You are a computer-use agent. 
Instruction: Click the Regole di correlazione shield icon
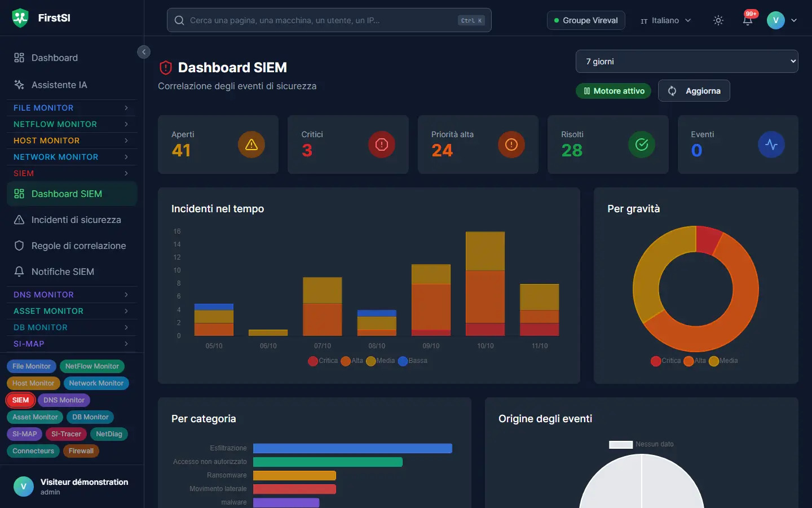[x=19, y=246]
